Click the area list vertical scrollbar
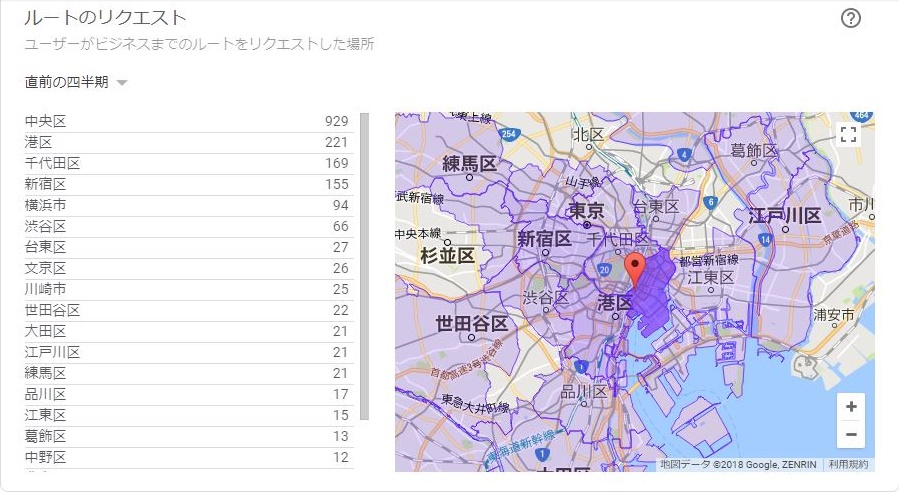The height and width of the screenshot is (492, 899). point(364,265)
